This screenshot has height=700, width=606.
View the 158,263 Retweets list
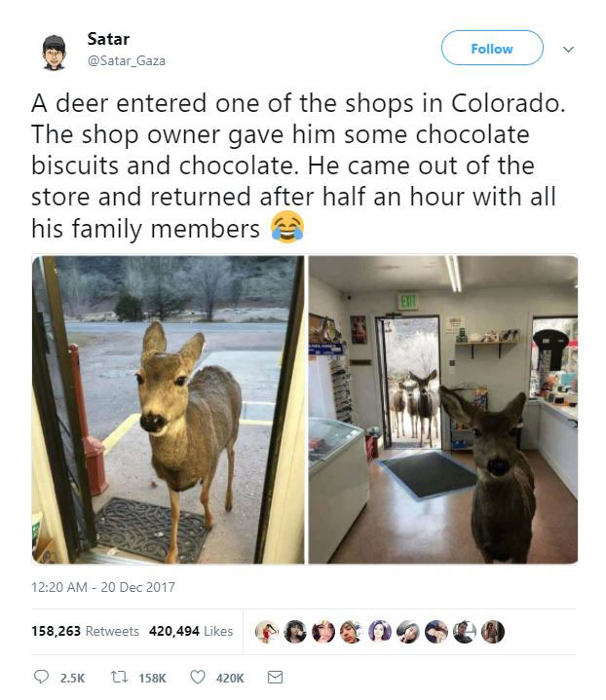coord(85,631)
